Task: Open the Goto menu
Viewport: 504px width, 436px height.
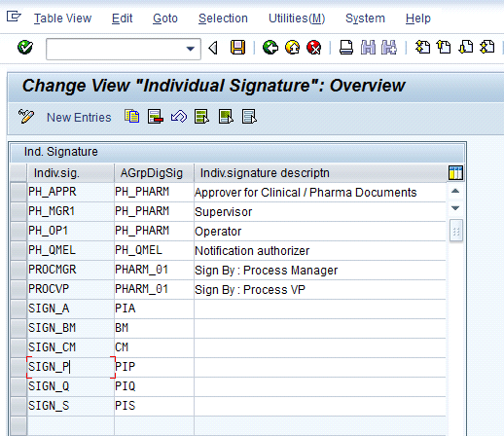Action: pyautogui.click(x=165, y=18)
